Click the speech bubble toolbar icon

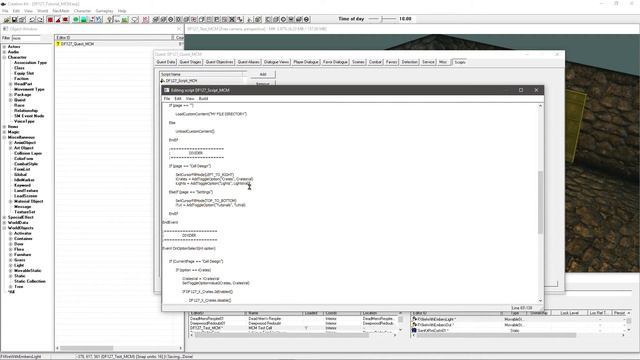click(x=135, y=19)
